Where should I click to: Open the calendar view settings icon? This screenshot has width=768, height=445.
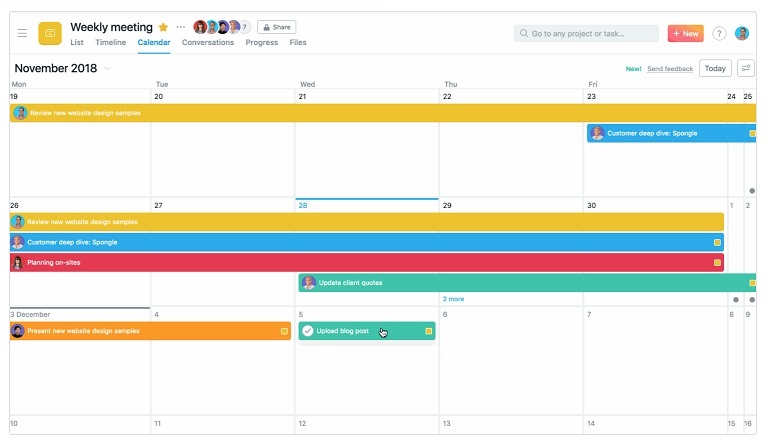pyautogui.click(x=746, y=68)
